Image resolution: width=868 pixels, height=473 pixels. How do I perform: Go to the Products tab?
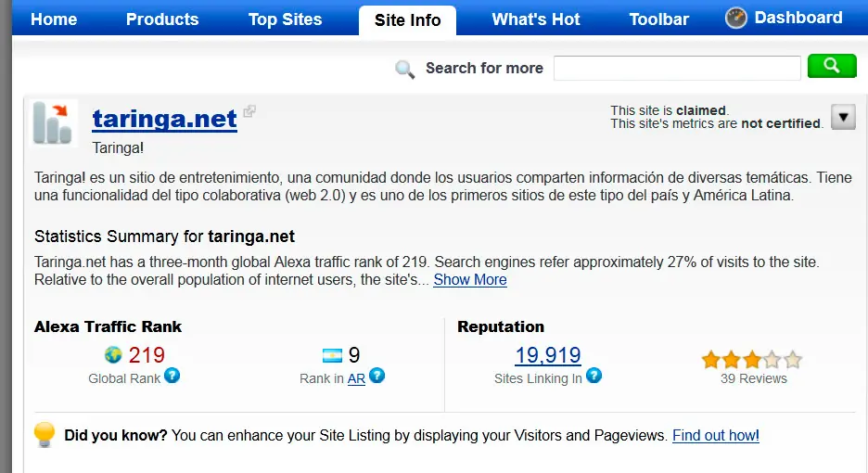pyautogui.click(x=162, y=19)
